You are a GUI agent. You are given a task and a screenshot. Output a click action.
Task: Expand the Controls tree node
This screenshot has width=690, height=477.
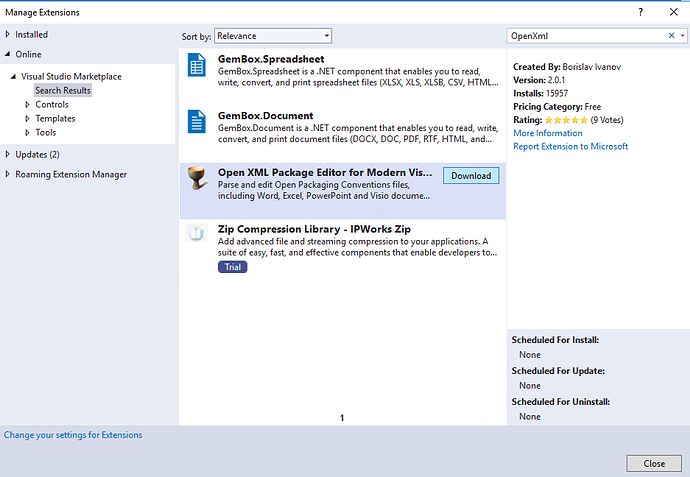click(x=28, y=104)
